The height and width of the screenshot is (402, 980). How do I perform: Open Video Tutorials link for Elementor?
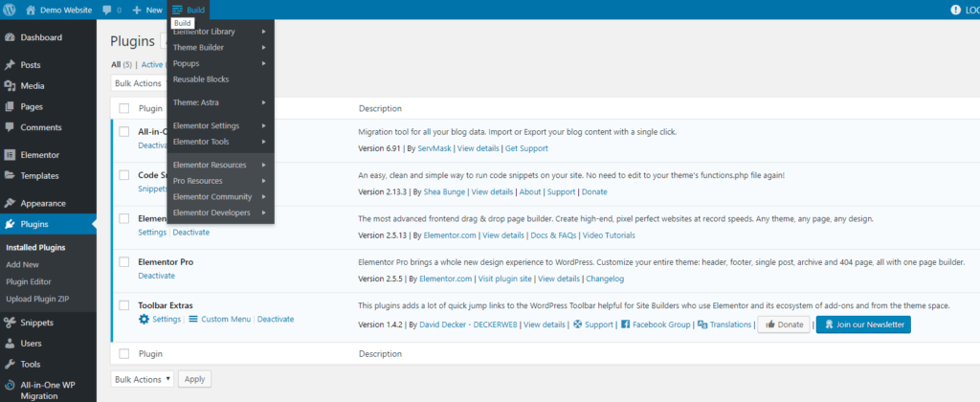[x=610, y=235]
